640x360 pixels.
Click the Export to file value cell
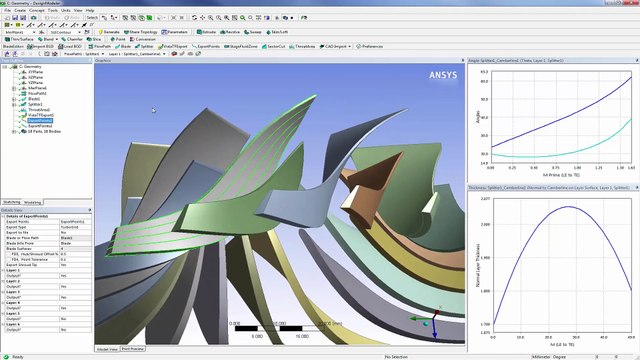(76, 232)
